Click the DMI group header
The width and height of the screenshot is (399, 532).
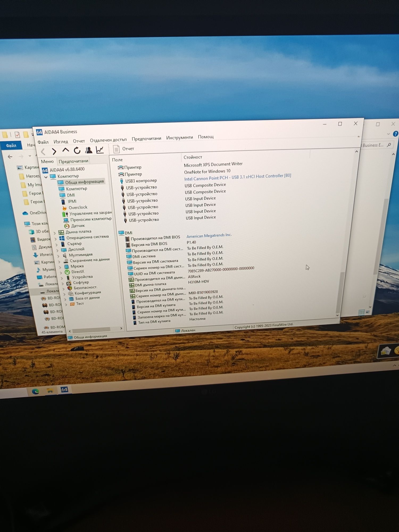coord(125,233)
